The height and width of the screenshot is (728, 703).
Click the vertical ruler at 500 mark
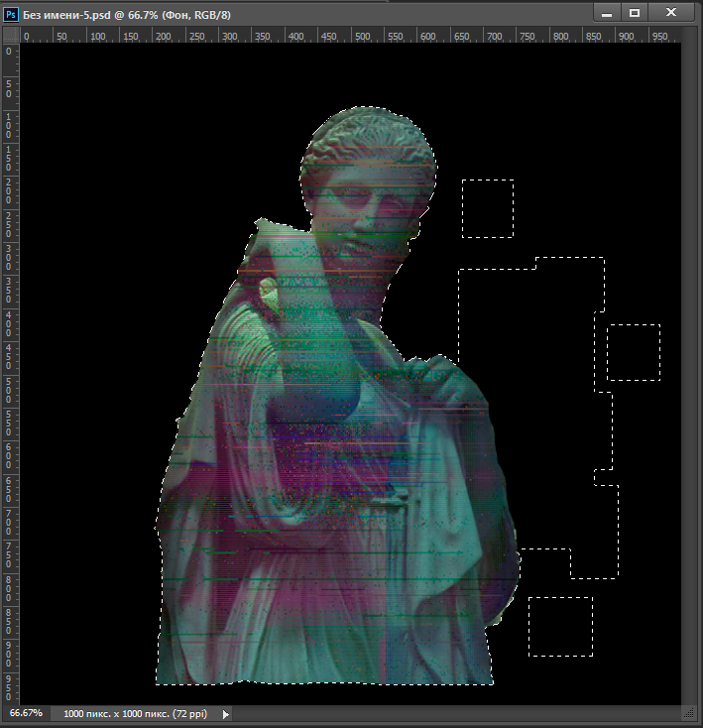click(x=10, y=392)
